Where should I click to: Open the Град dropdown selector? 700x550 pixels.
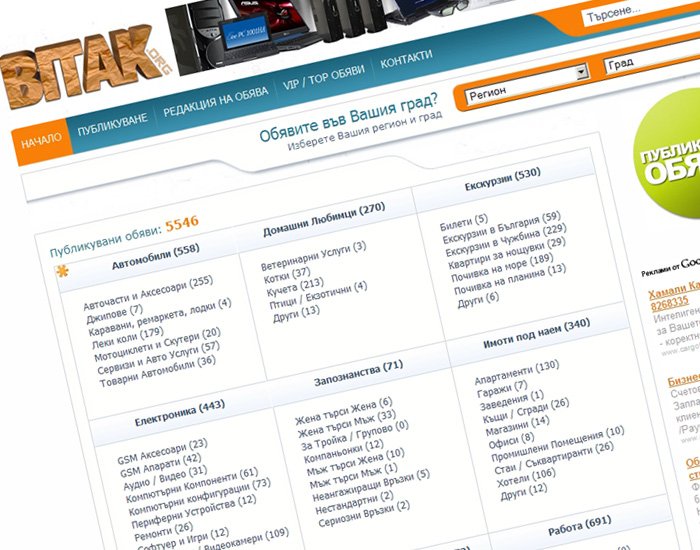pos(650,66)
